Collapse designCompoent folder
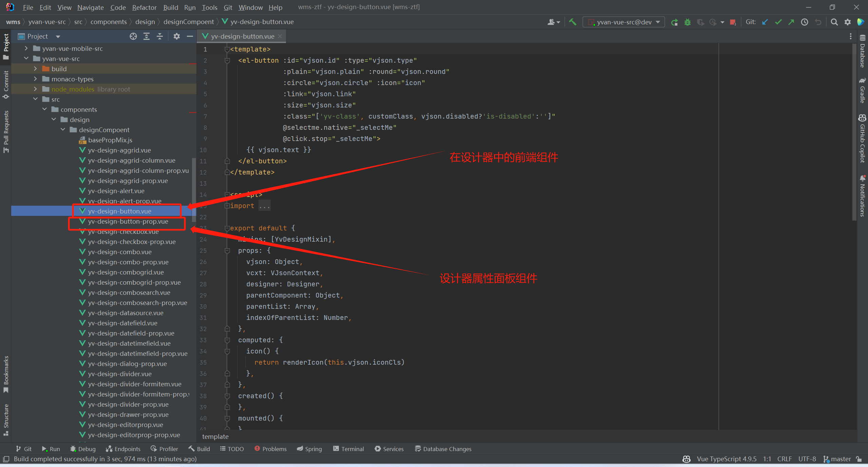This screenshot has width=868, height=467. (63, 130)
